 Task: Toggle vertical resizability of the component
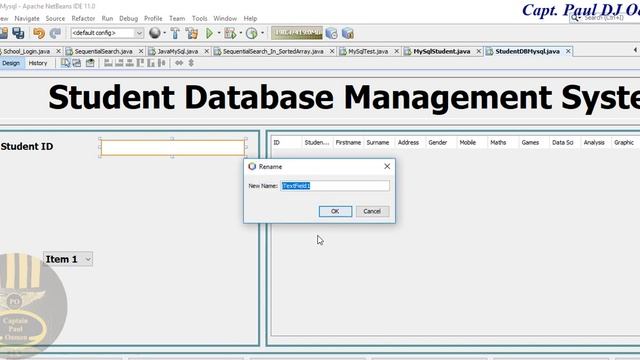tap(191, 63)
